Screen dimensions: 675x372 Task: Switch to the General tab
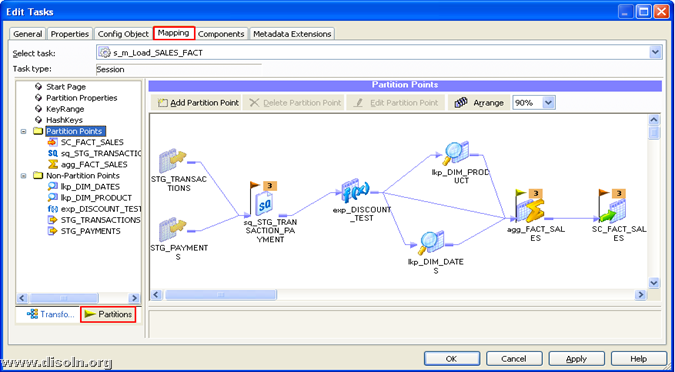pos(28,34)
